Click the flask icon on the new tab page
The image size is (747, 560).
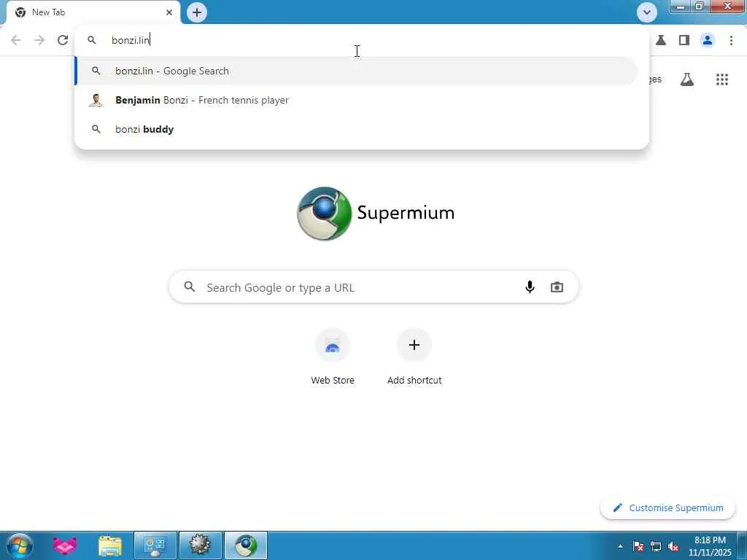pyautogui.click(x=686, y=79)
